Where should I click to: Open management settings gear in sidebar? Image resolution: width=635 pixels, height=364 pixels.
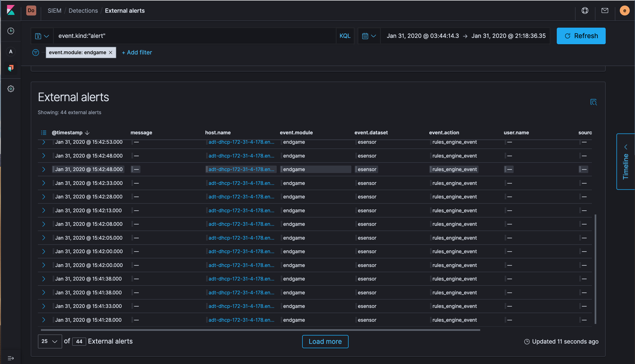tap(11, 88)
